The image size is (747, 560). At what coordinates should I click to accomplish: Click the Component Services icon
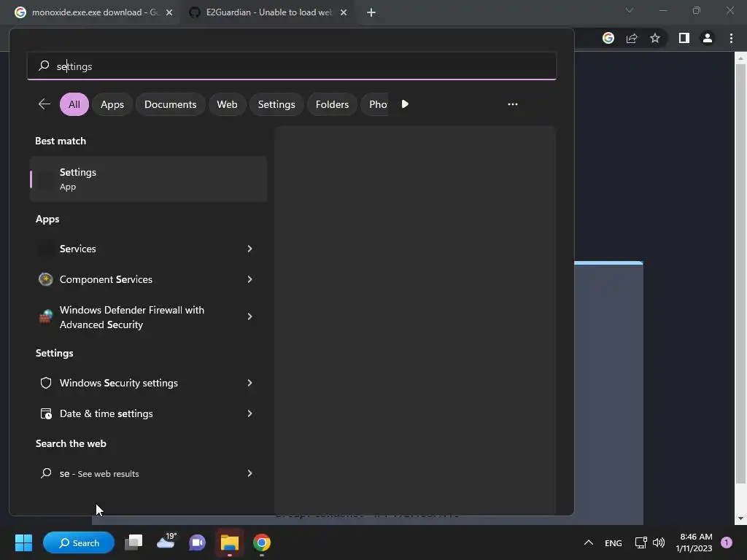point(46,279)
